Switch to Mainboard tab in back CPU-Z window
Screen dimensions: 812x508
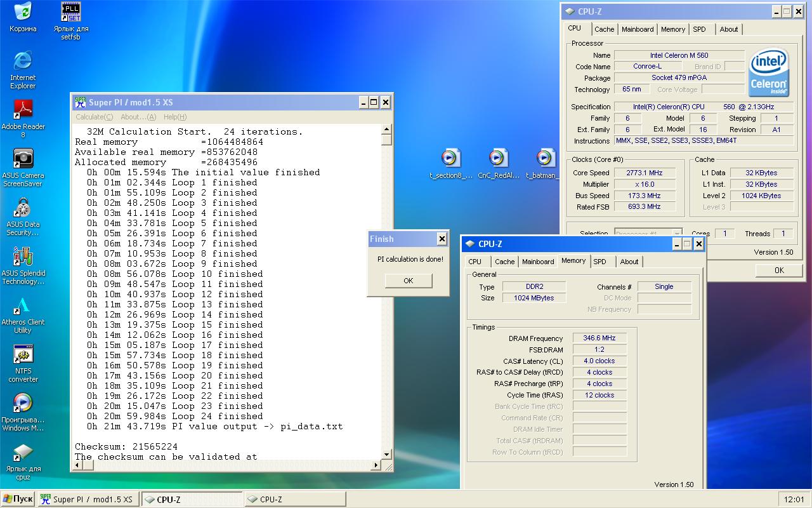(638, 29)
